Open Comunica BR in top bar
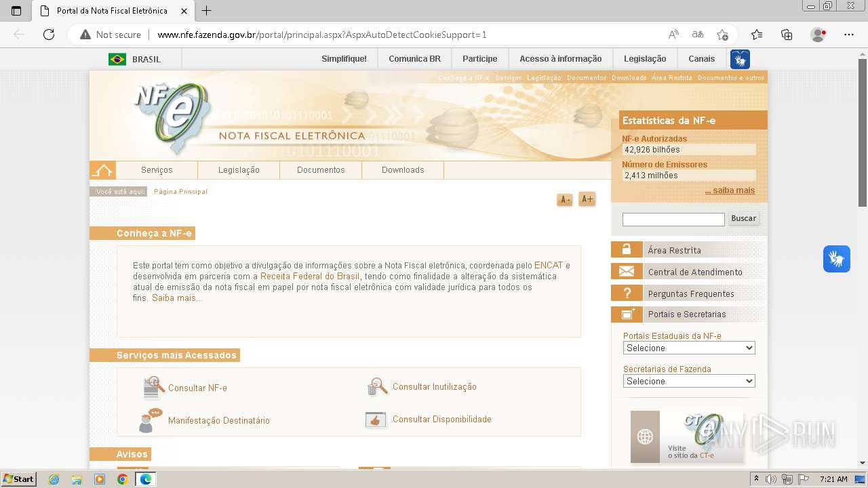Viewport: 868px width, 488px height. (414, 59)
